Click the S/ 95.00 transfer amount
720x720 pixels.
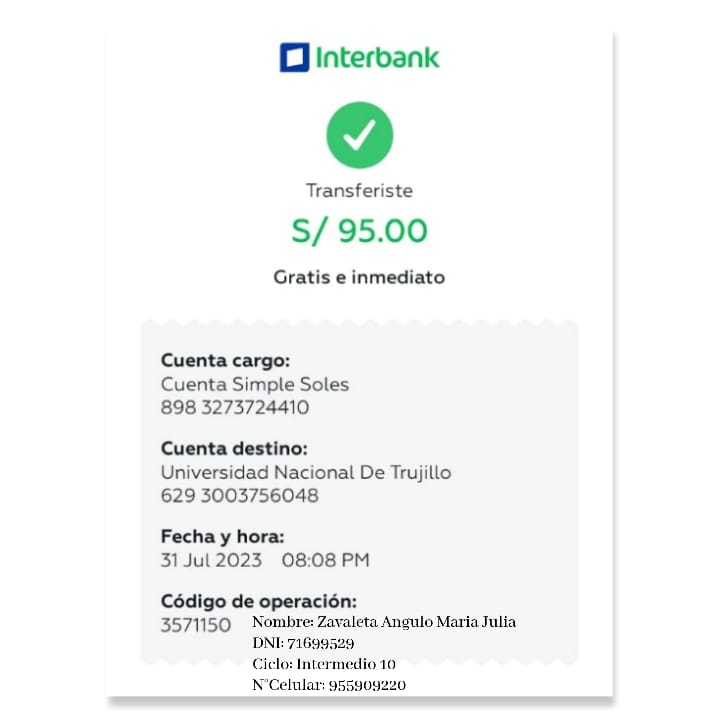pos(359,231)
